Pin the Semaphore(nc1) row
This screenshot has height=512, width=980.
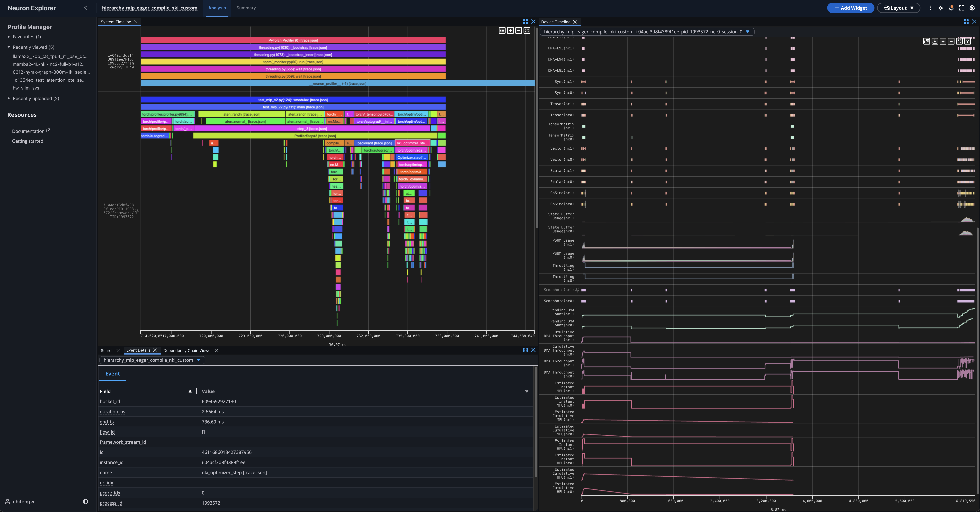(x=577, y=290)
